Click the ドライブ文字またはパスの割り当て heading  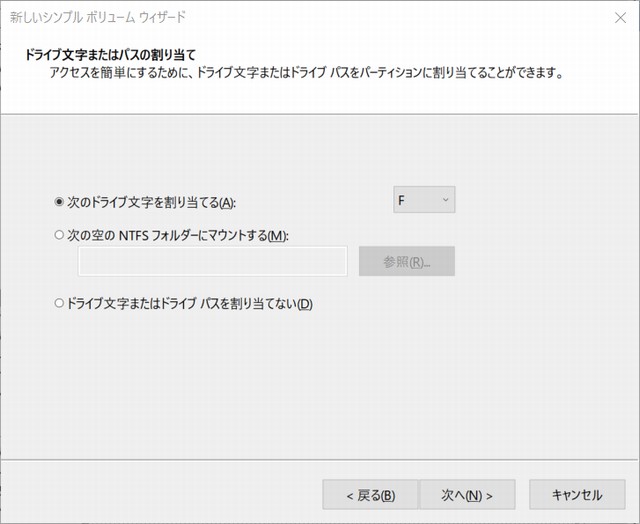[109, 53]
